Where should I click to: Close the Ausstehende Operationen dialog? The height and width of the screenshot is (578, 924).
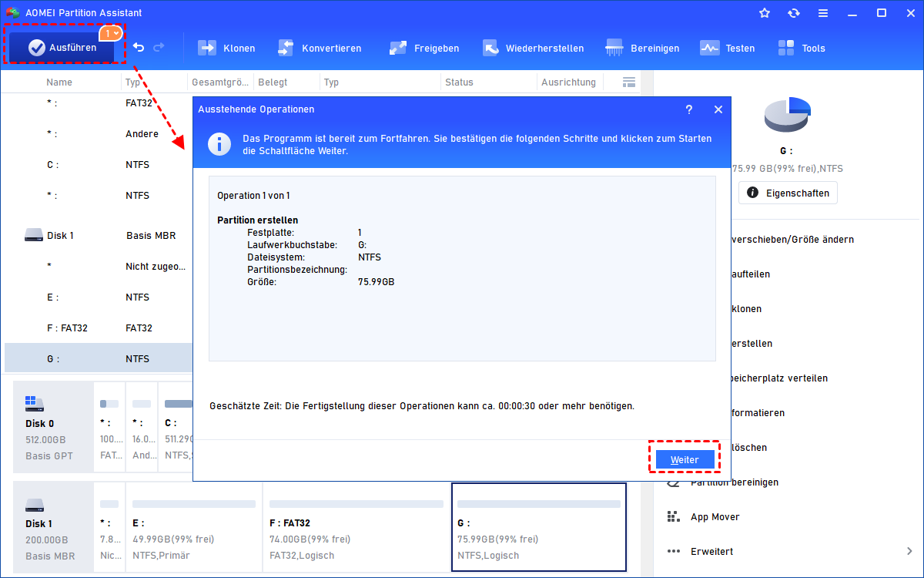pyautogui.click(x=718, y=109)
